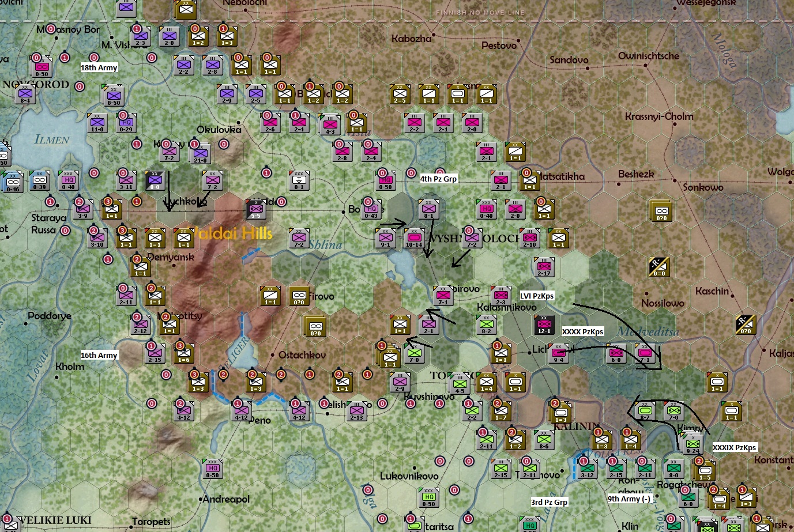Click the 9-24 unit stack

[693, 443]
